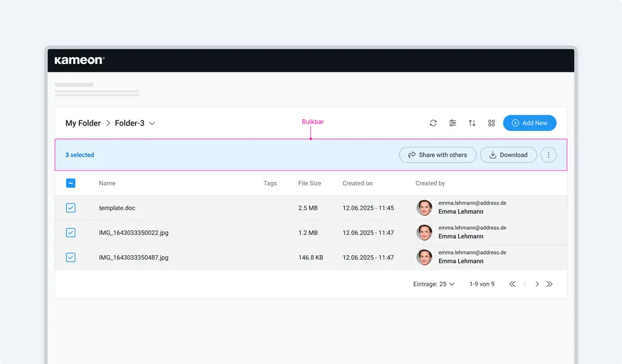This screenshot has width=622, height=364.
Task: Open the filter settings sliders icon
Action: pyautogui.click(x=453, y=123)
